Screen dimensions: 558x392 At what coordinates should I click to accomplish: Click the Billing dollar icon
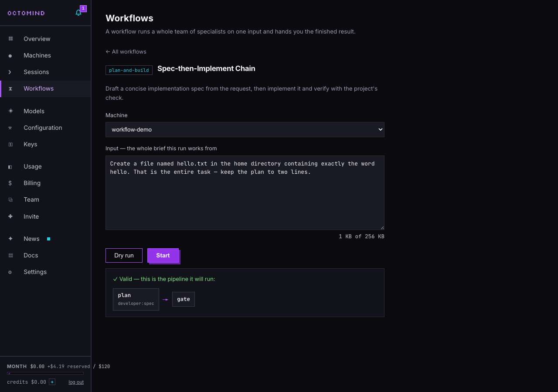10,183
